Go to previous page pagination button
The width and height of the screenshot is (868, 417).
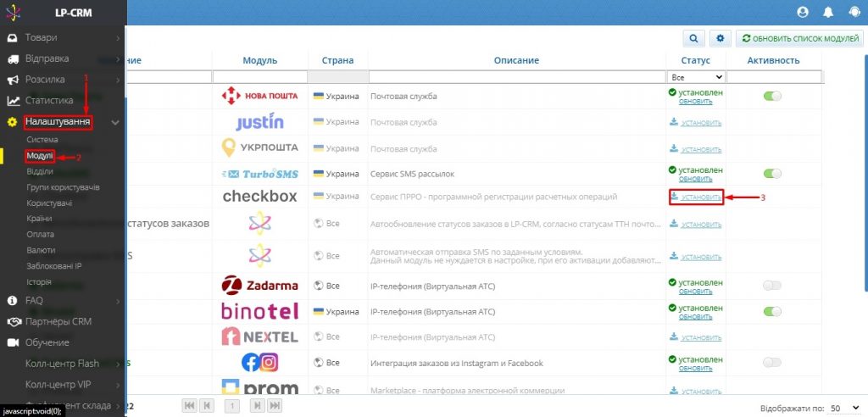coord(207,406)
